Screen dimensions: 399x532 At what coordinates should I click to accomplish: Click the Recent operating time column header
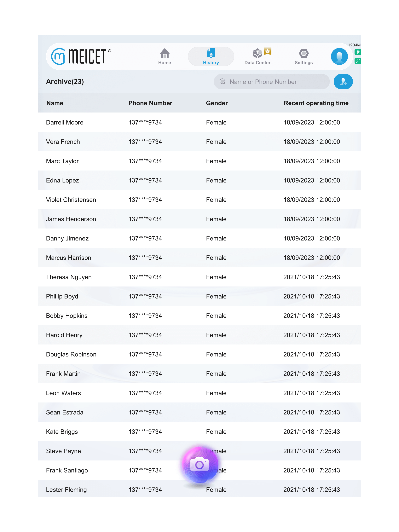316,103
